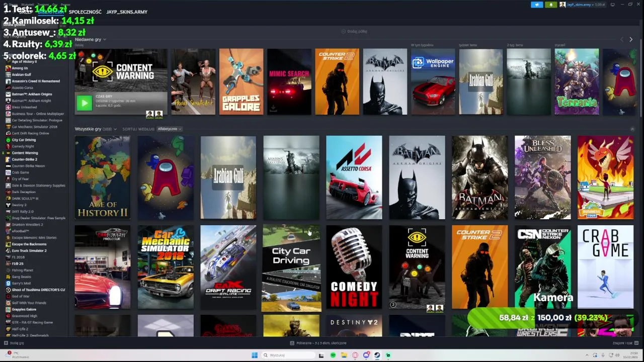This screenshot has width=644, height=362.
Task: Open Assetto Corsa game cover
Action: [x=354, y=177]
